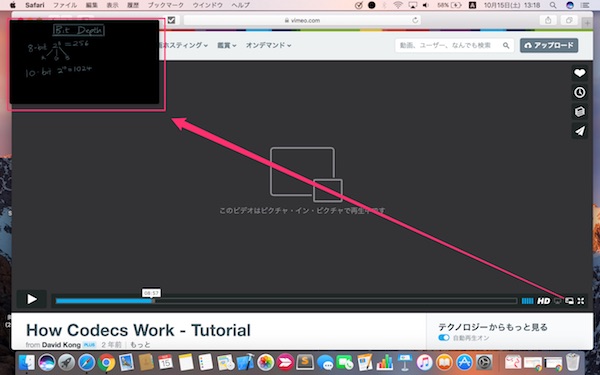
Task: Share video with paper plane icon
Action: [580, 131]
